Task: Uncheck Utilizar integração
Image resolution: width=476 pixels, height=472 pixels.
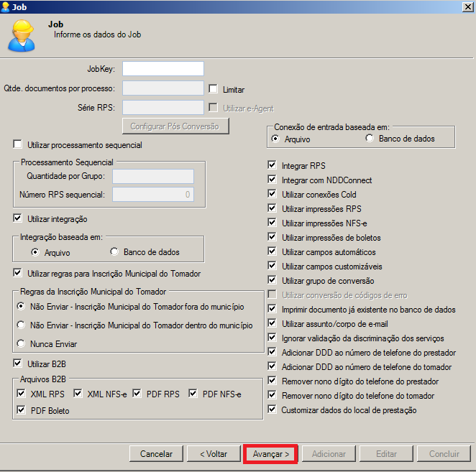Action: [x=17, y=218]
